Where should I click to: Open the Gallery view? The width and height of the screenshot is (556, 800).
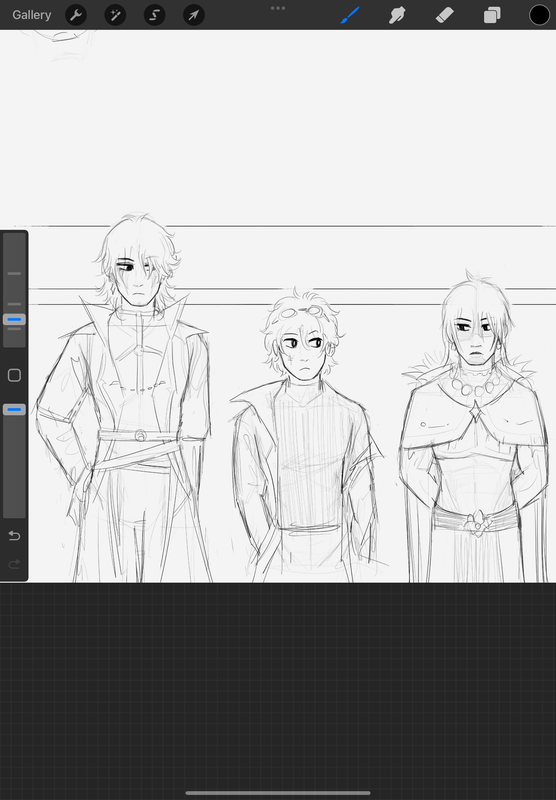(32, 15)
